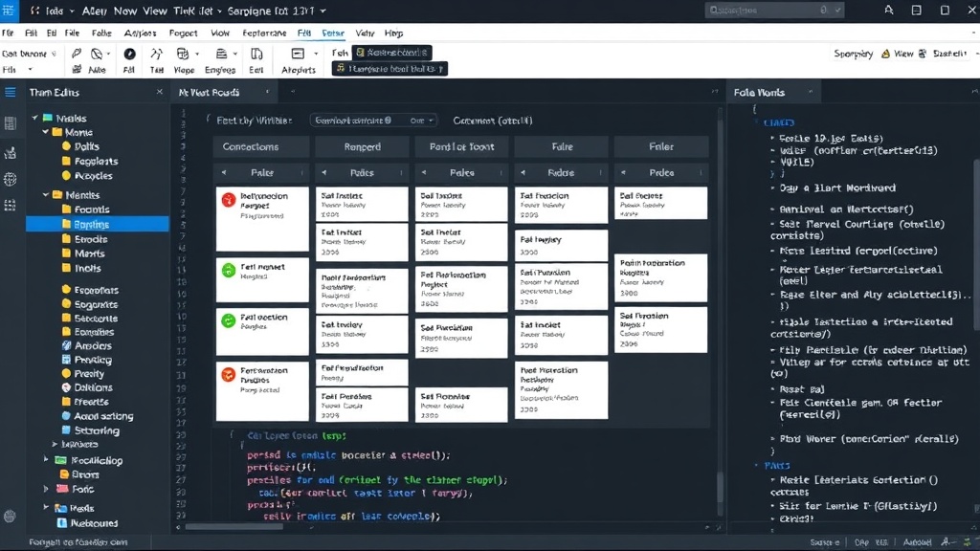
Task: Click the Pord I ot Toont column header
Action: point(461,146)
